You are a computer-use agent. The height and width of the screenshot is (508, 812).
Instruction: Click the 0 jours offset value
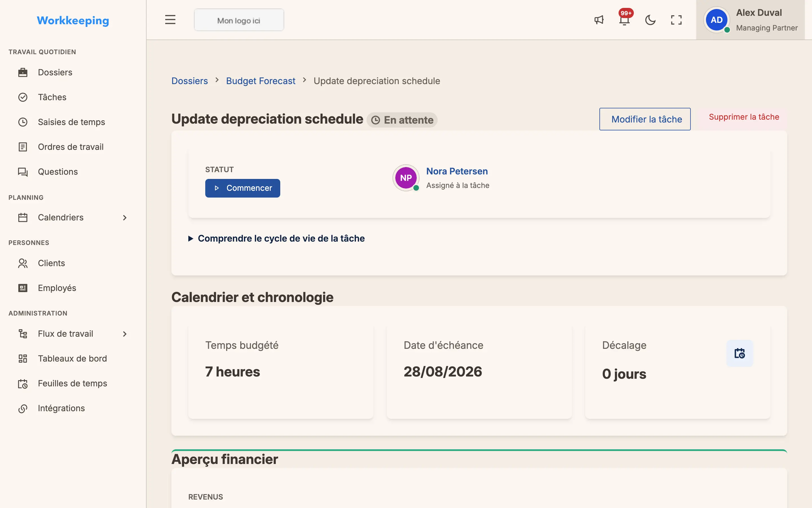point(624,374)
